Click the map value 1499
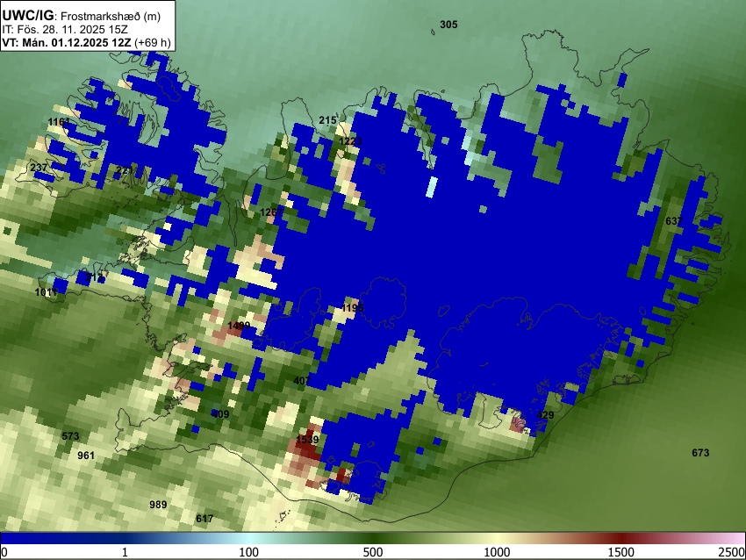 [x=239, y=326]
